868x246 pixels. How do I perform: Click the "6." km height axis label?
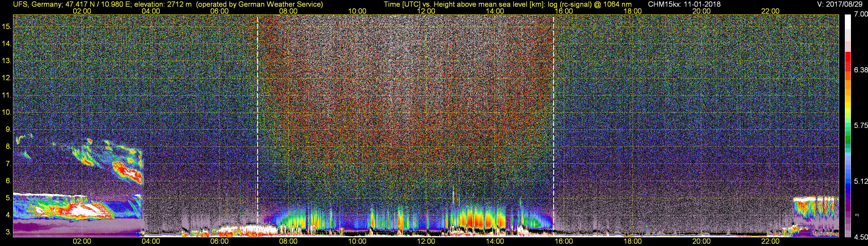(x=8, y=181)
